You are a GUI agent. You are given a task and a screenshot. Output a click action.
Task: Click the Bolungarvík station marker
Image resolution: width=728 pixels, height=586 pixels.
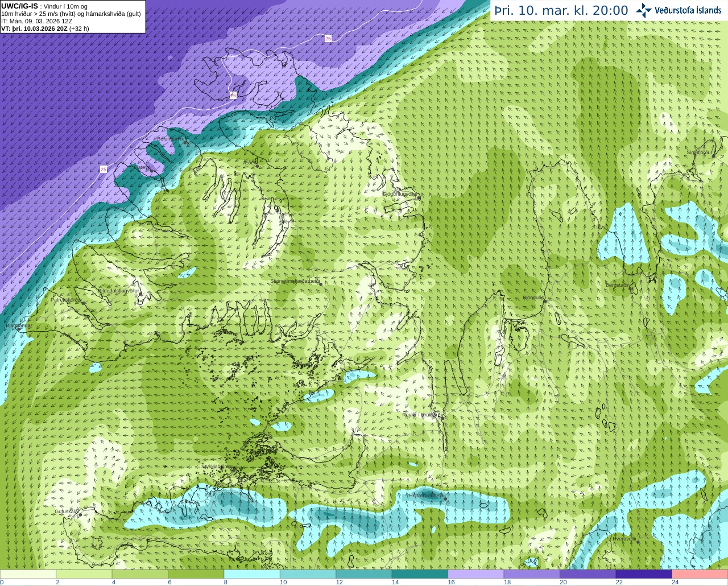point(186,142)
